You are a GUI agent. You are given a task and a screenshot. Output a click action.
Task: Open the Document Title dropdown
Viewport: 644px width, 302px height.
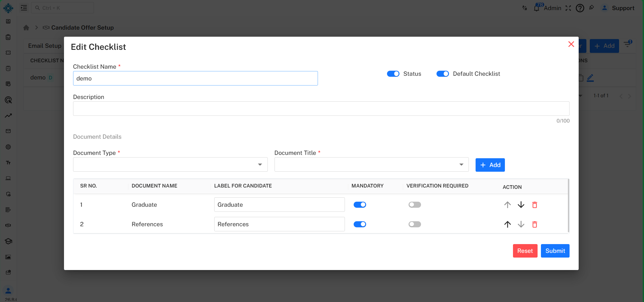[372, 165]
